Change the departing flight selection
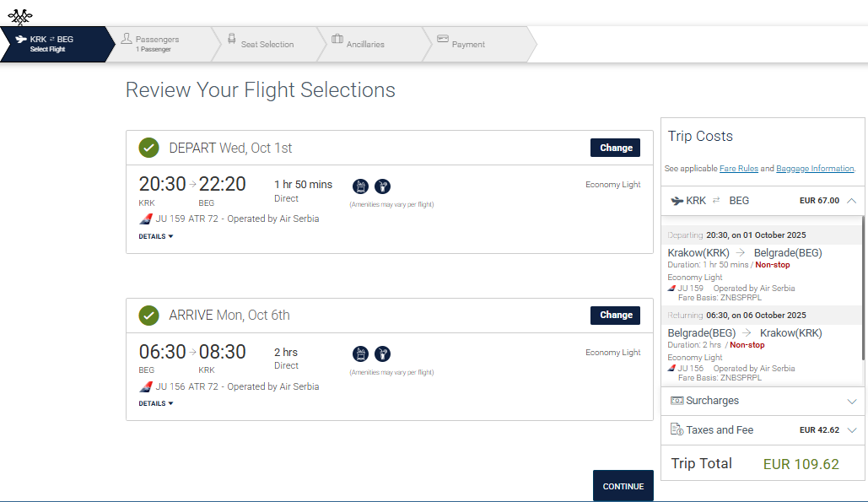 [x=615, y=148]
